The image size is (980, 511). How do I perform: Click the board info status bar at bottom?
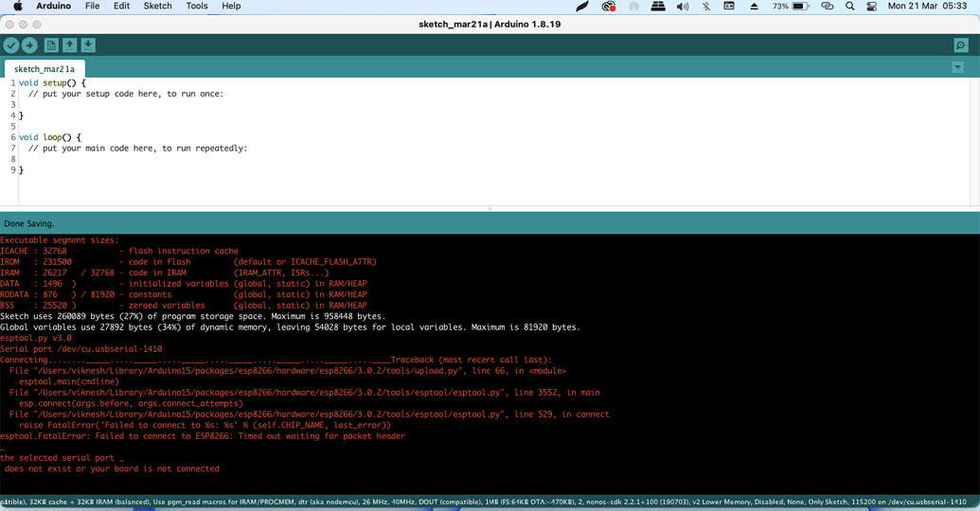[490, 502]
